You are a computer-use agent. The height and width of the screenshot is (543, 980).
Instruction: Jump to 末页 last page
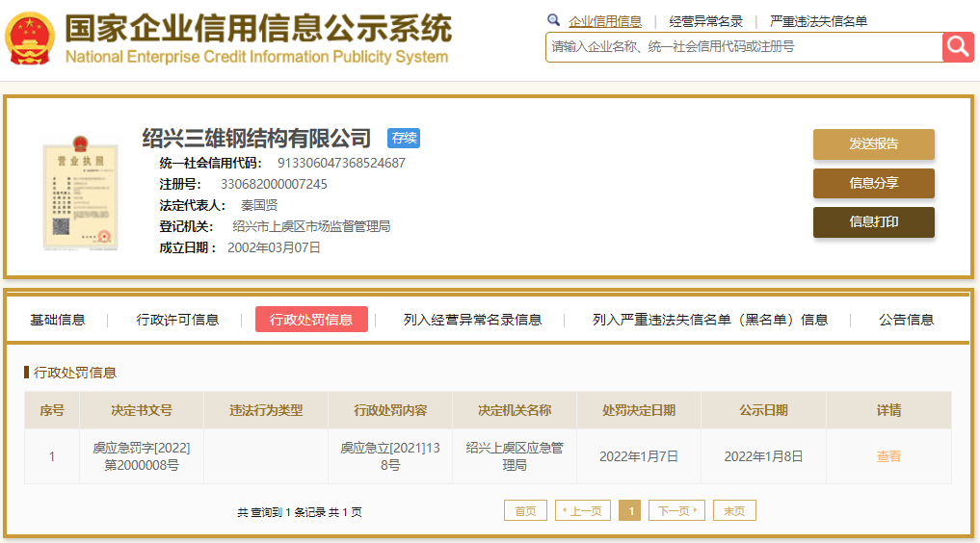point(734,510)
